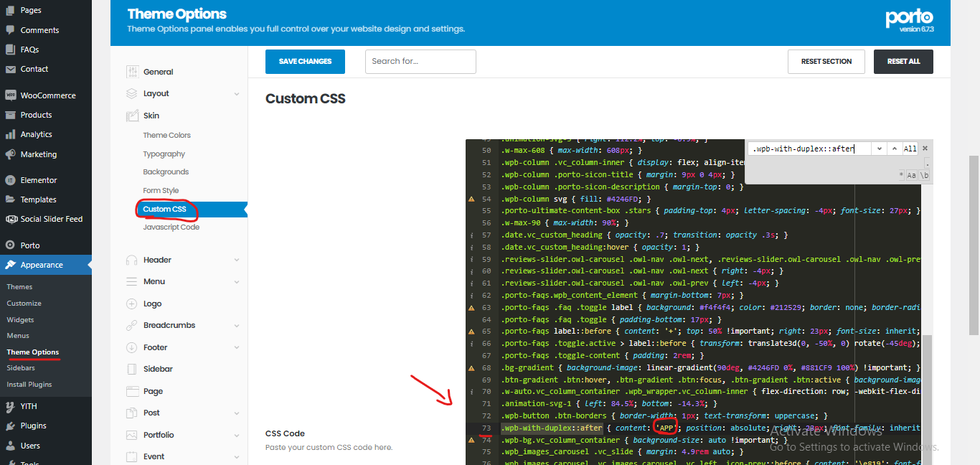Select the Custom CSS tab
Screen dimensions: 980x465
(164, 209)
